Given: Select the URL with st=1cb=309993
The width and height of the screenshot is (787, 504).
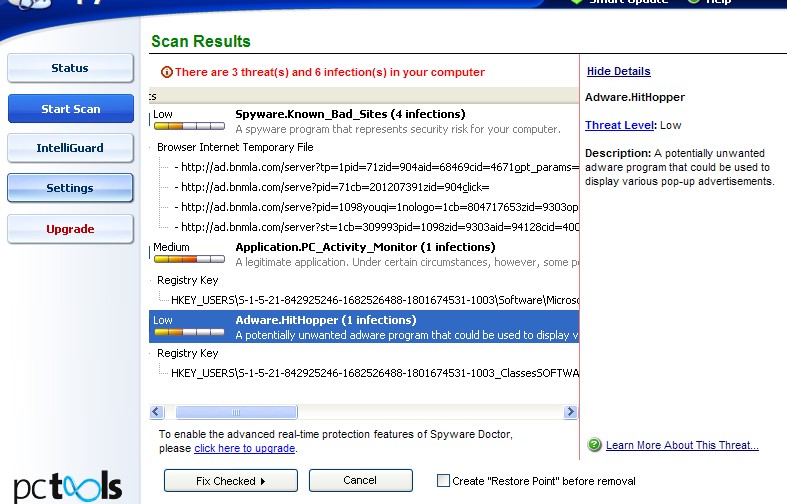Looking at the screenshot, I should [376, 227].
